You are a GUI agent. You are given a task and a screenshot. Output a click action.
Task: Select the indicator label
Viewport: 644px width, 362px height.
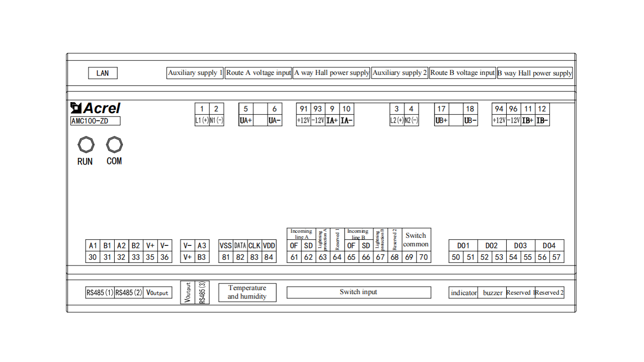(x=463, y=293)
